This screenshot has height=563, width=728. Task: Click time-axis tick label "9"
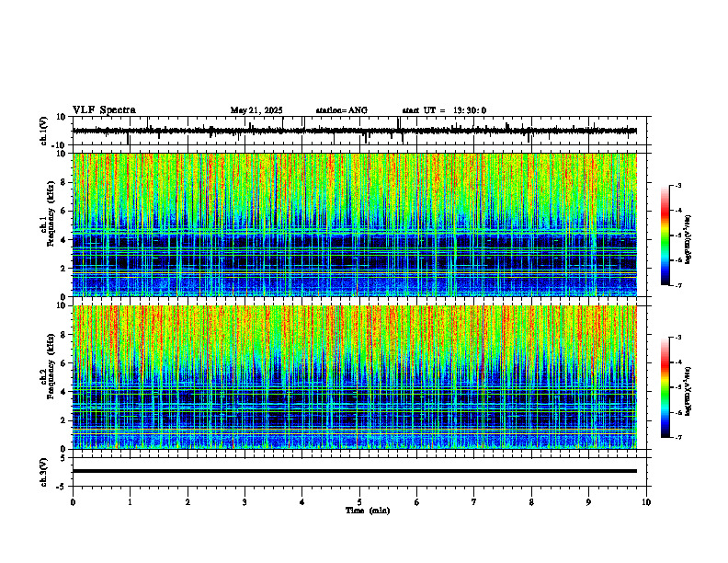click(588, 502)
